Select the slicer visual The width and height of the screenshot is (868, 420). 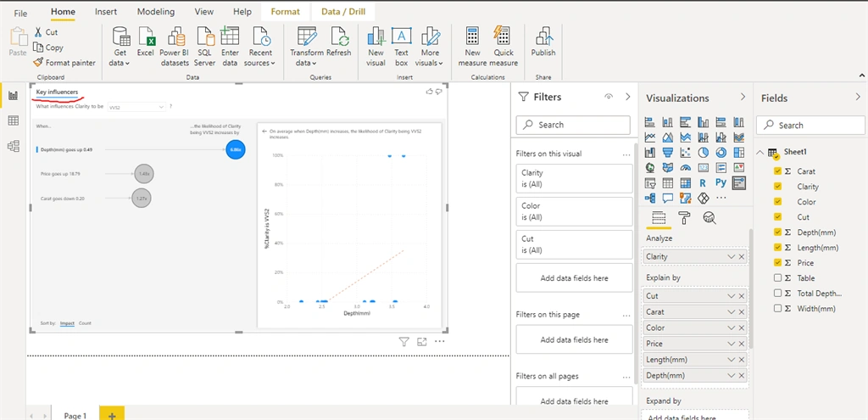click(x=650, y=182)
